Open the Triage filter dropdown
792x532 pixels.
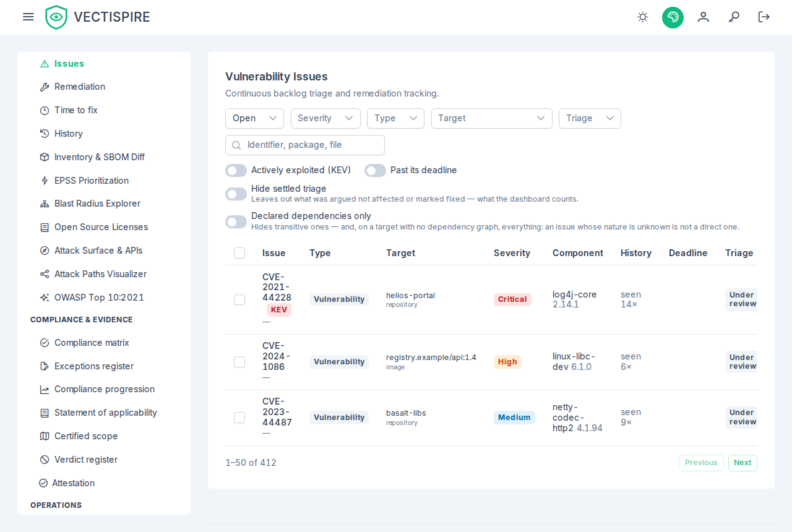[x=590, y=118]
